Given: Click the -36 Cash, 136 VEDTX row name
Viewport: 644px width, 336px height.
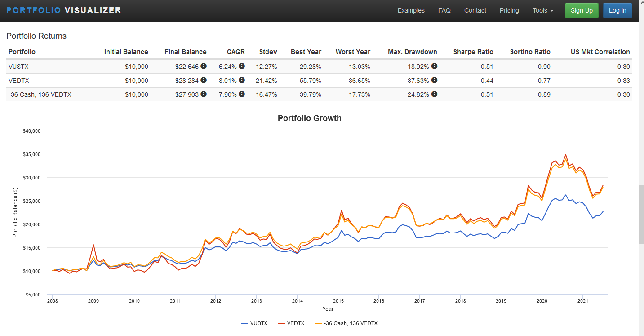Looking at the screenshot, I should pyautogui.click(x=40, y=94).
